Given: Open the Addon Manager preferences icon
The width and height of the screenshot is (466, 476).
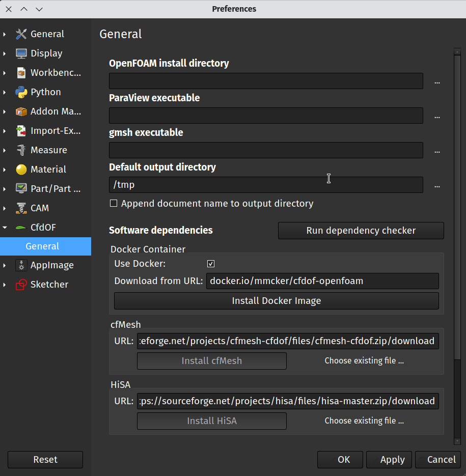Looking at the screenshot, I should coord(21,111).
